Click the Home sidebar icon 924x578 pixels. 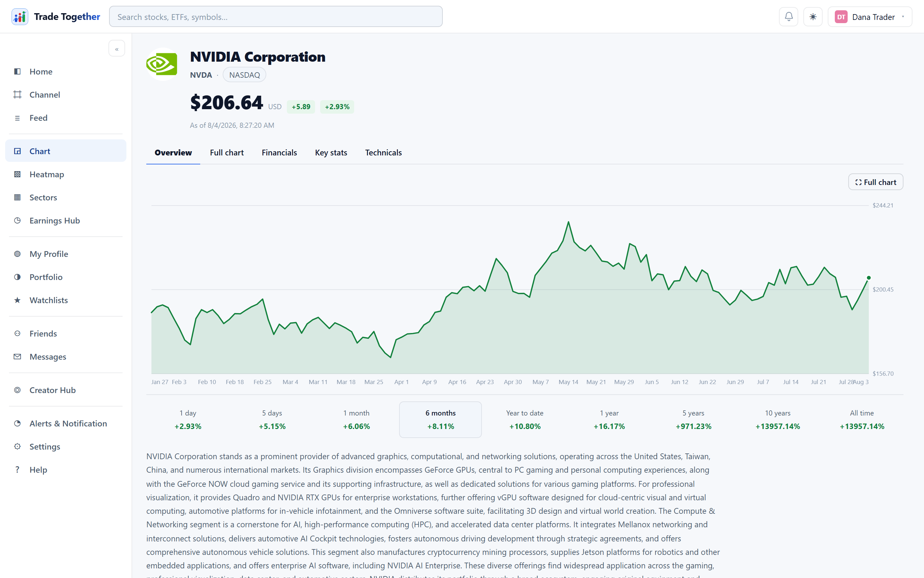[17, 72]
